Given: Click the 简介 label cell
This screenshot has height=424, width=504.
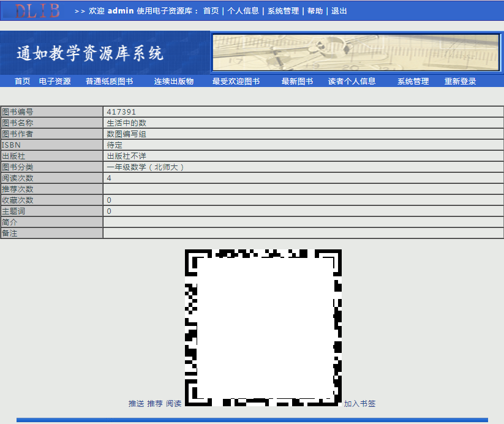Looking at the screenshot, I should [x=51, y=222].
